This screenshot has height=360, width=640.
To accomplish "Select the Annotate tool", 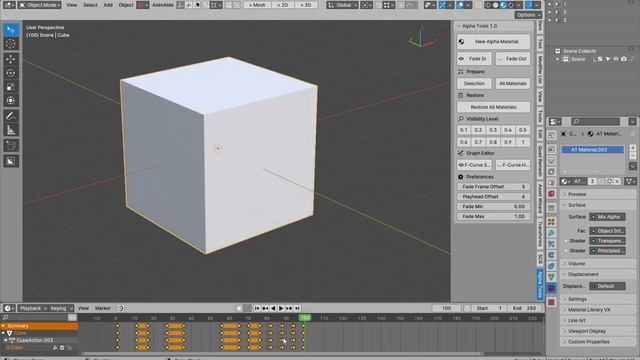I will point(11,116).
